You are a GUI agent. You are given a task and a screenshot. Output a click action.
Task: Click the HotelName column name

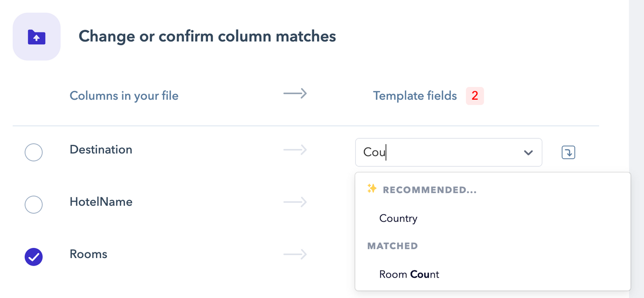point(101,202)
